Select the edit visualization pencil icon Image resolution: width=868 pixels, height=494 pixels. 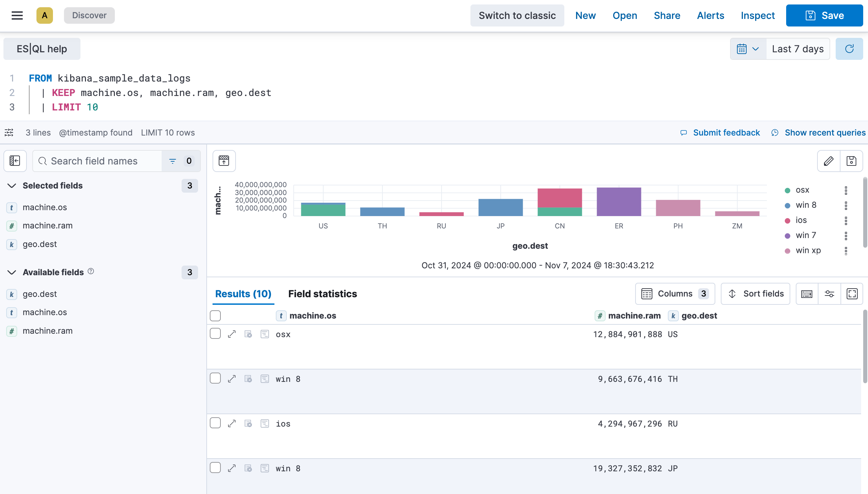pos(829,161)
